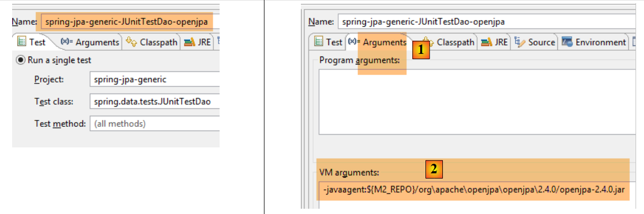
Task: Click the Source tab icon in right panel
Action: tap(518, 42)
